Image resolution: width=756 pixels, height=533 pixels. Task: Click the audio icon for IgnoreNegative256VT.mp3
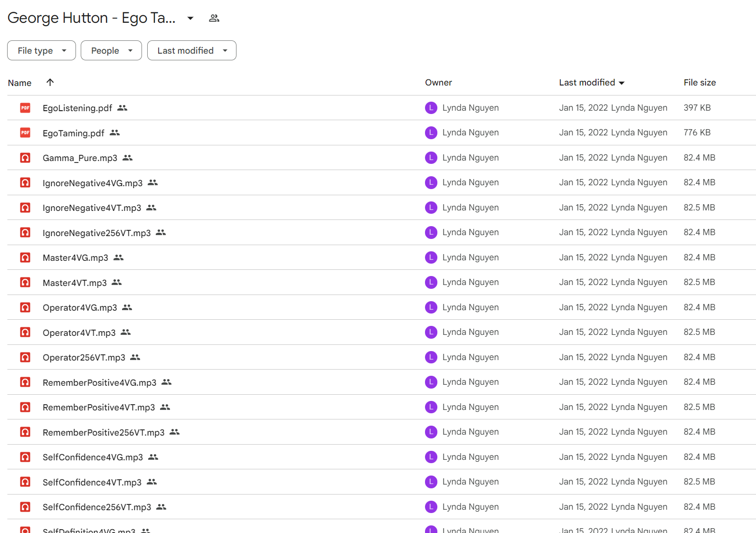tap(25, 232)
